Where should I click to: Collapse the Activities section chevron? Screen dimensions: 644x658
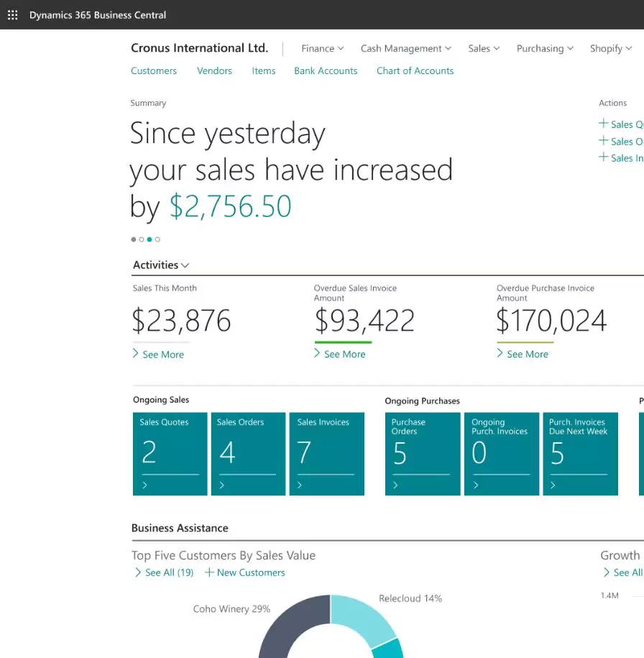[185, 265]
